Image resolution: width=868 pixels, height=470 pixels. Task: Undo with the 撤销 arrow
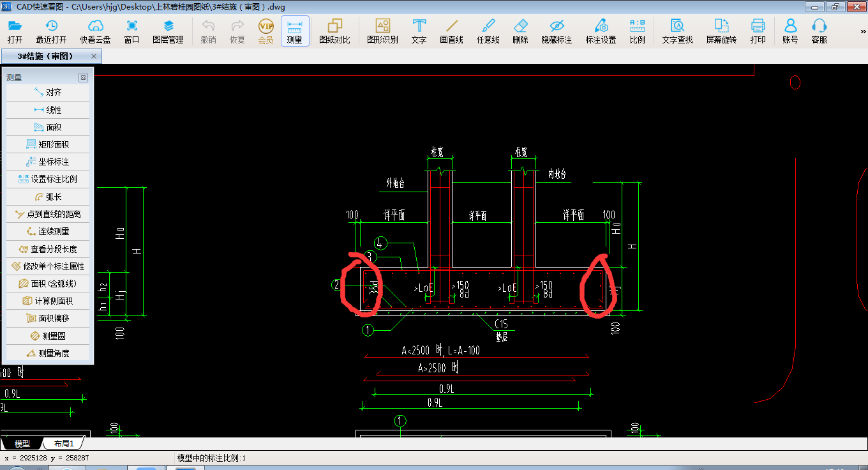(x=208, y=31)
